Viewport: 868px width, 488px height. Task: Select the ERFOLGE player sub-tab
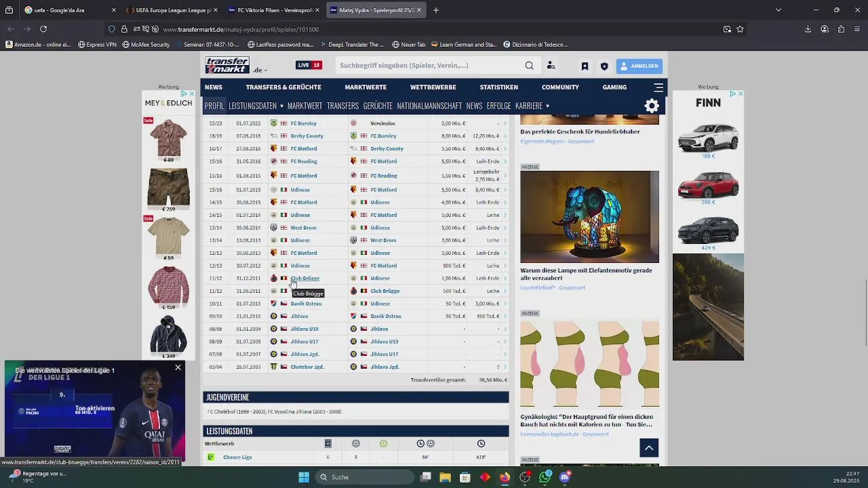coord(498,106)
